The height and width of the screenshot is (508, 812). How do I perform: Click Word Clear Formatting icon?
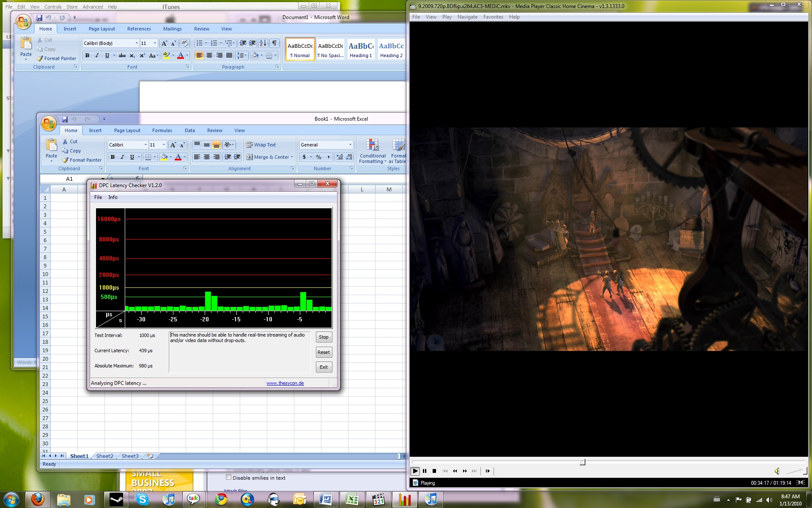(x=184, y=43)
